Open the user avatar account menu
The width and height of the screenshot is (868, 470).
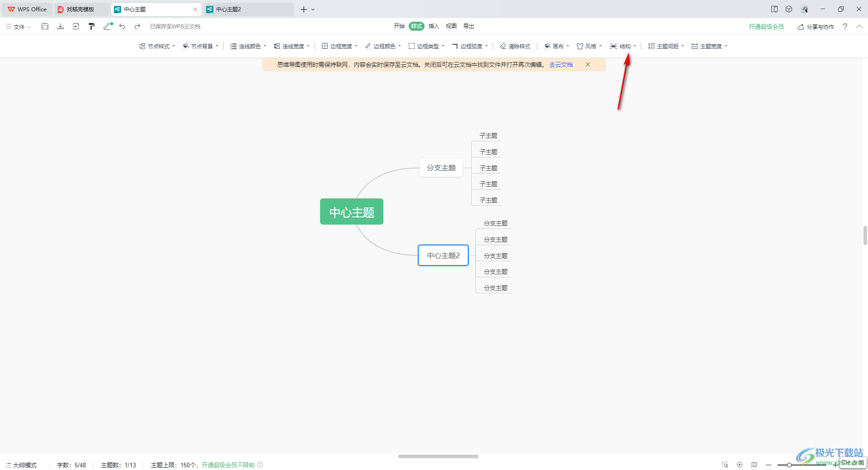point(804,9)
